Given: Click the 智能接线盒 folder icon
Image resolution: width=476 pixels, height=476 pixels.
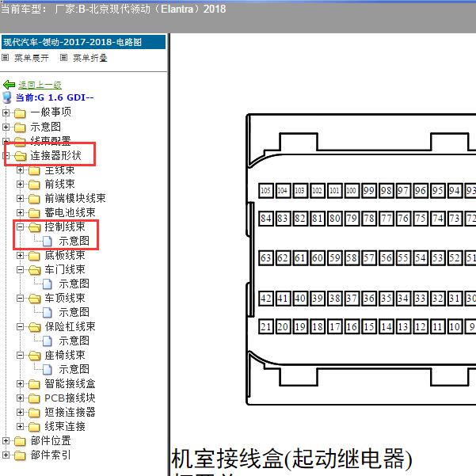Looking at the screenshot, I should point(34,384).
